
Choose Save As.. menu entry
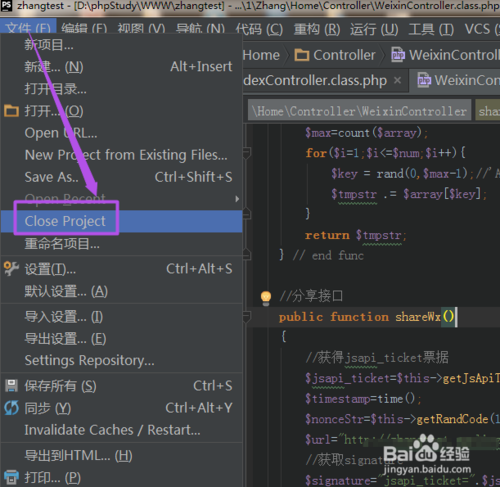(x=121, y=177)
